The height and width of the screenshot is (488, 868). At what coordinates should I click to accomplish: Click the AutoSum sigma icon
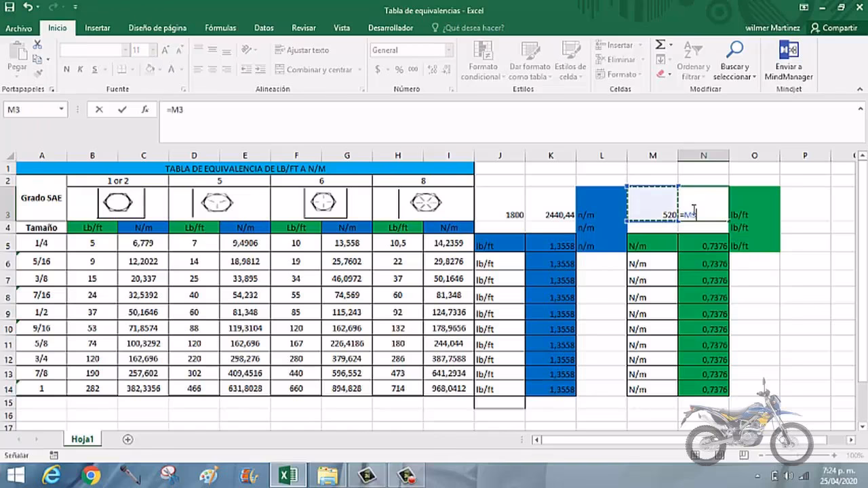pos(660,45)
